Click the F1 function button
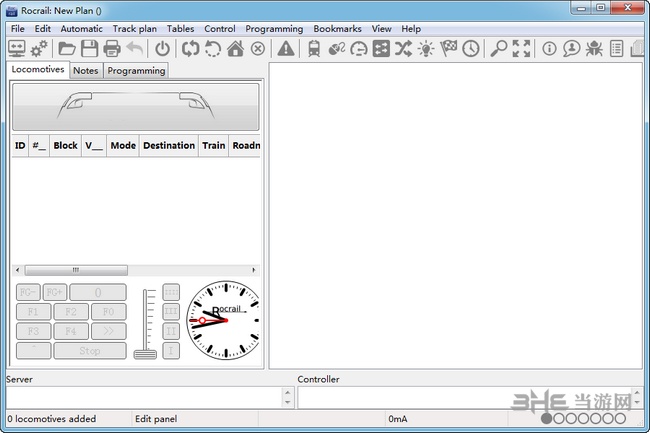Viewport: 650px width, 433px height. (x=34, y=312)
